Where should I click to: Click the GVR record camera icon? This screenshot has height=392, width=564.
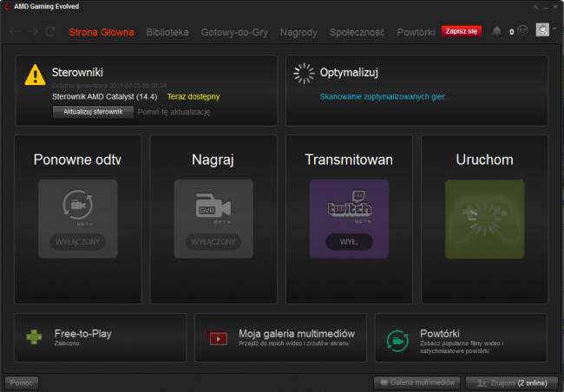pos(213,206)
